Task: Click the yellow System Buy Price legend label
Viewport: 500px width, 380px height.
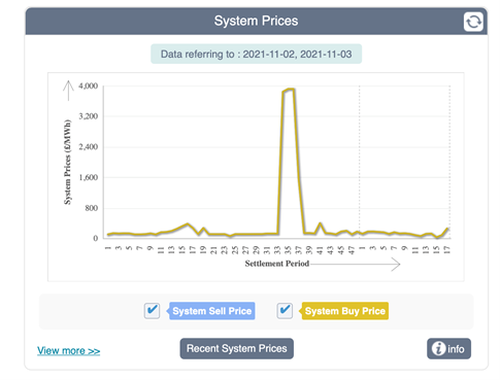Action: click(345, 311)
